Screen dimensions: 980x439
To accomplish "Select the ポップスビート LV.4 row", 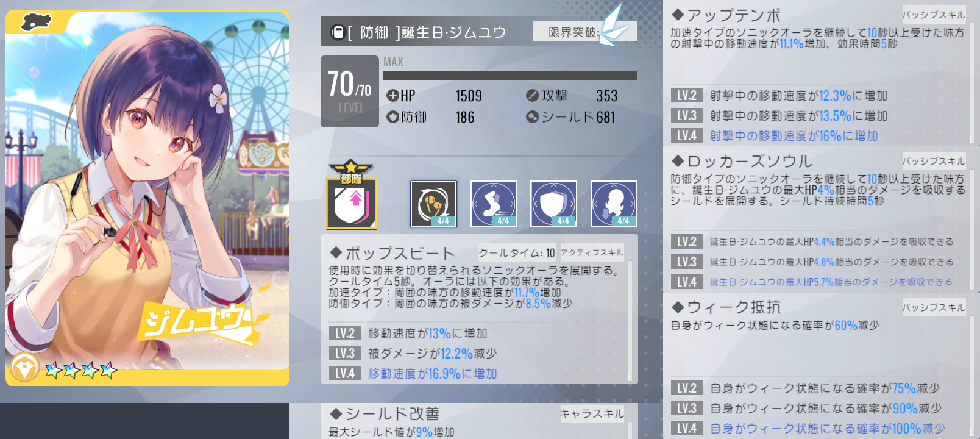I will [x=477, y=373].
